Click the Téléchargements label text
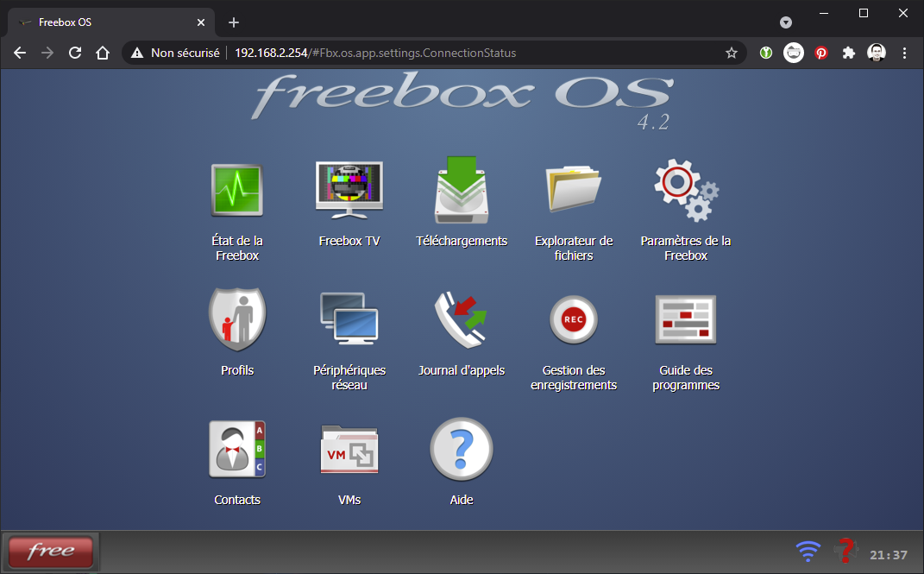 [x=462, y=241]
